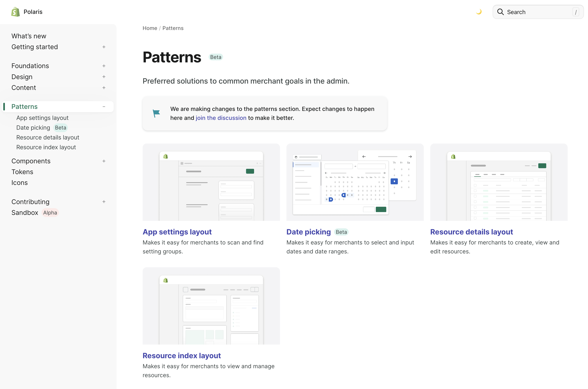
Task: Click the slash shortcut key badge
Action: click(x=576, y=12)
